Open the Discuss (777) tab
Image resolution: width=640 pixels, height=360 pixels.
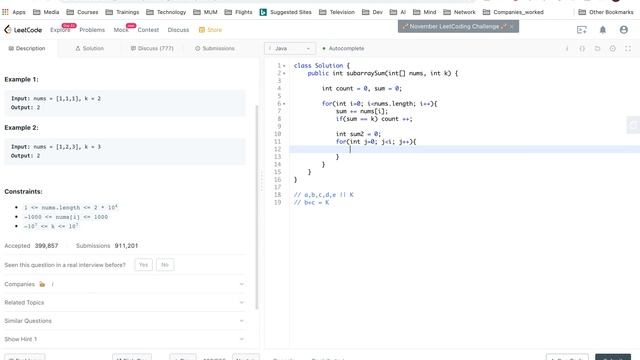click(152, 49)
